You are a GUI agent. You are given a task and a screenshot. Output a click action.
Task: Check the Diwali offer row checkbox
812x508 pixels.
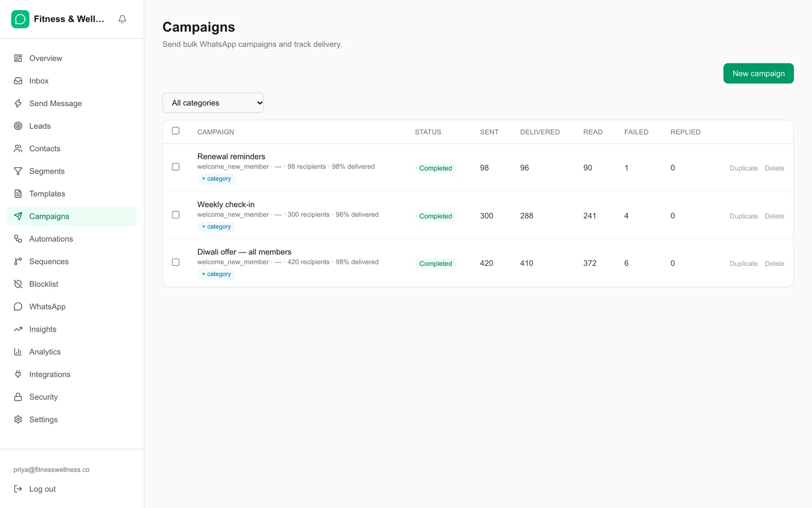tap(176, 263)
